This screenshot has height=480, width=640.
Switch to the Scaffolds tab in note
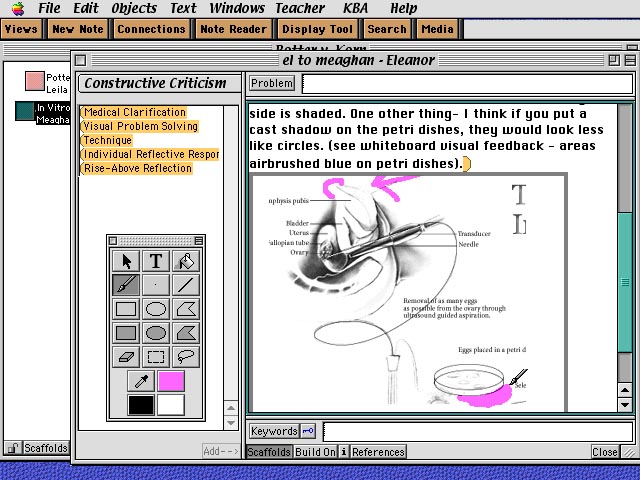[x=269, y=452]
